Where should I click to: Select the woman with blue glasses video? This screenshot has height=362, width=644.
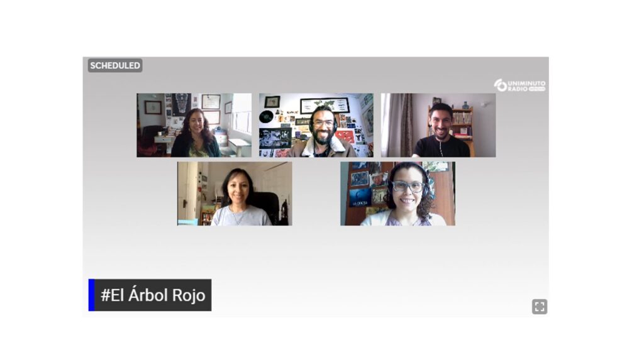397,194
